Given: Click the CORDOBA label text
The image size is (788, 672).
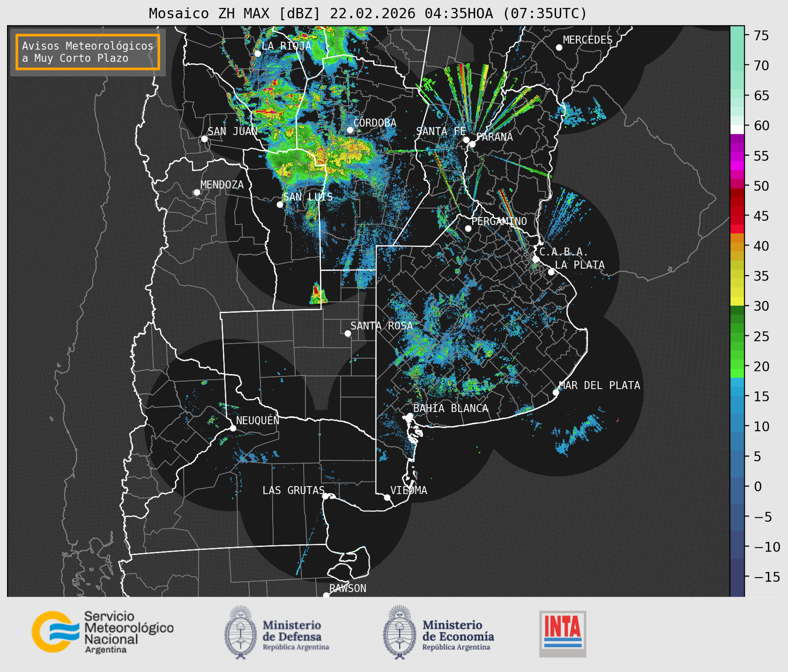Looking at the screenshot, I should [x=375, y=123].
